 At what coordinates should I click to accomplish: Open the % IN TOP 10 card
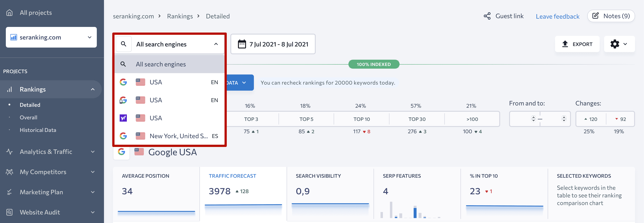[x=504, y=194]
